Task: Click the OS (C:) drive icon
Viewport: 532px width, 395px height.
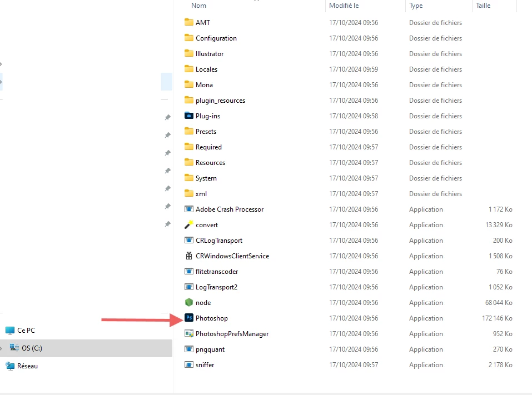Action: (x=14, y=348)
